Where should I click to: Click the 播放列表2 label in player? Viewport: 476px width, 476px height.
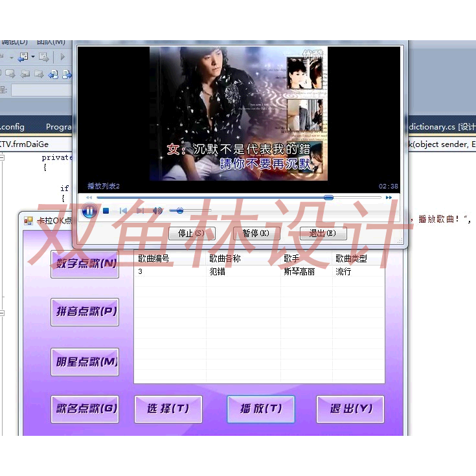[x=104, y=186]
